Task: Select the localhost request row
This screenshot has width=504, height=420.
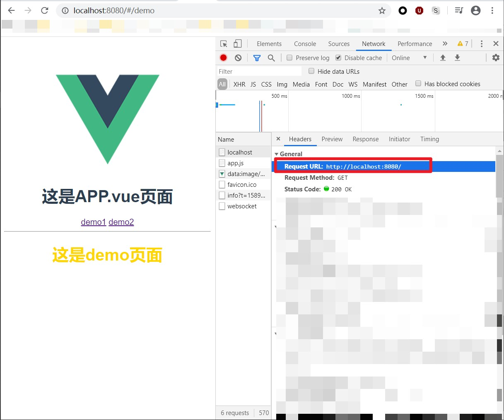Action: pos(244,152)
